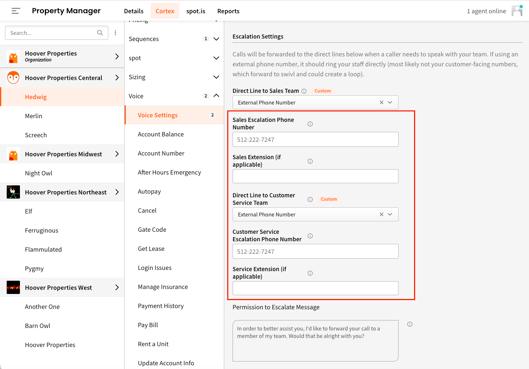The image size is (529, 369).
Task: Click the Permission to Escalate Message textarea
Action: pyautogui.click(x=315, y=341)
